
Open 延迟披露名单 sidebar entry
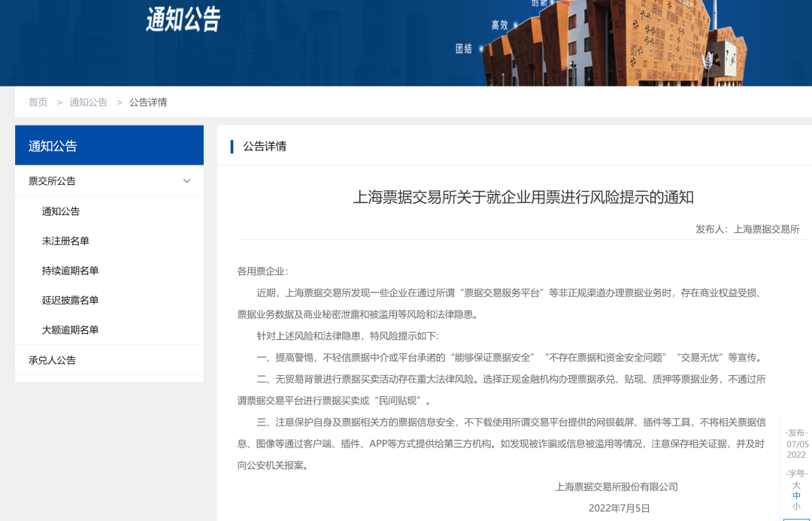[70, 300]
